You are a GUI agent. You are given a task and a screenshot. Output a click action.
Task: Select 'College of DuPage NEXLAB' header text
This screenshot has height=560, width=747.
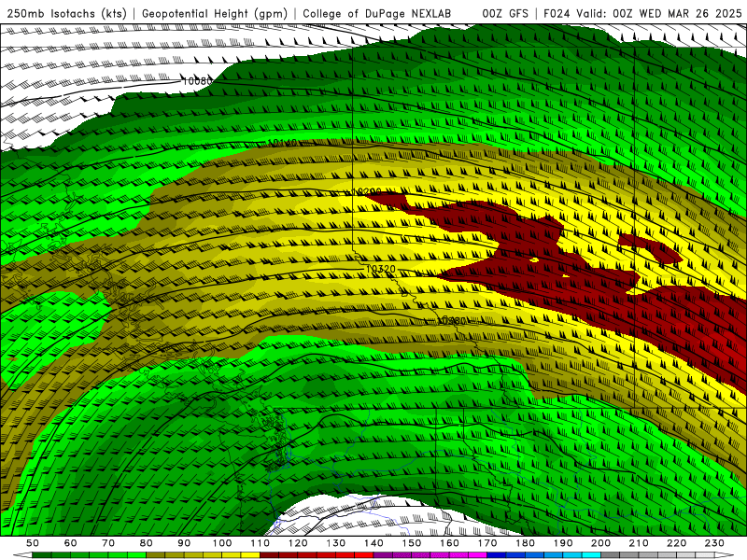click(x=377, y=14)
